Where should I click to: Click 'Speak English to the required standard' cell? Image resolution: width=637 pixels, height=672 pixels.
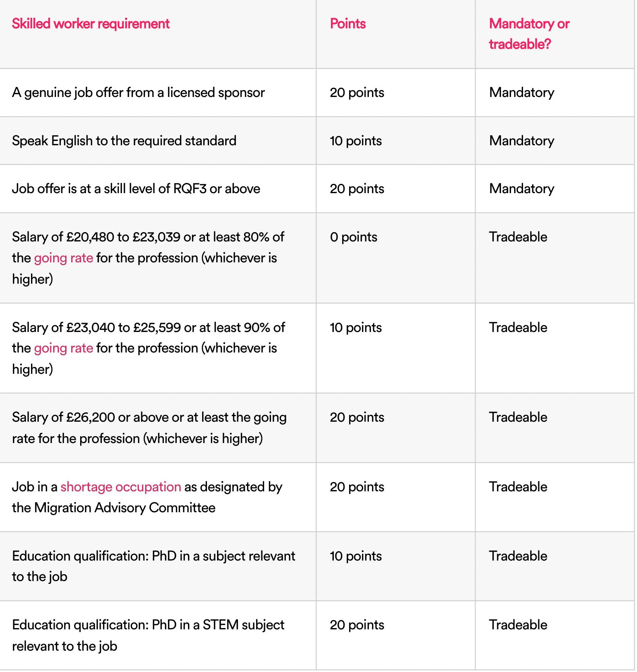124,141
